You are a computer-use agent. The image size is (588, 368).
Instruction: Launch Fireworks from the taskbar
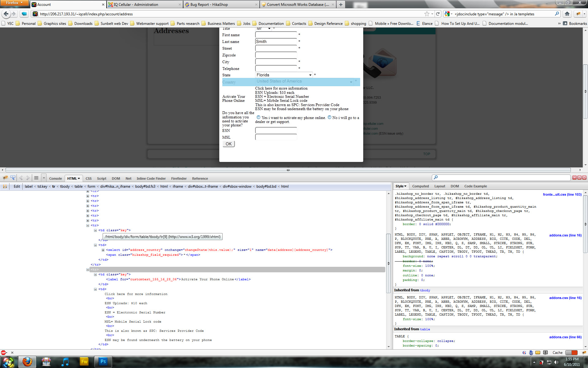tap(84, 362)
